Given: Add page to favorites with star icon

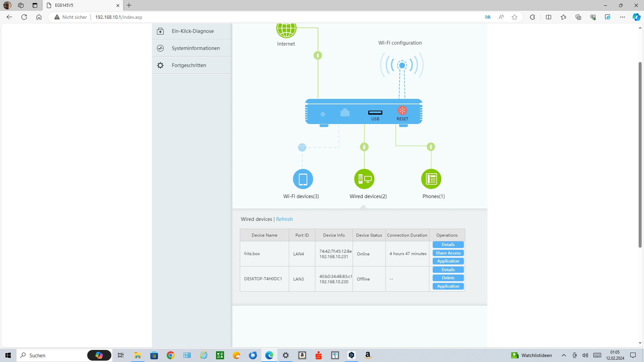Looking at the screenshot, I should 514,17.
